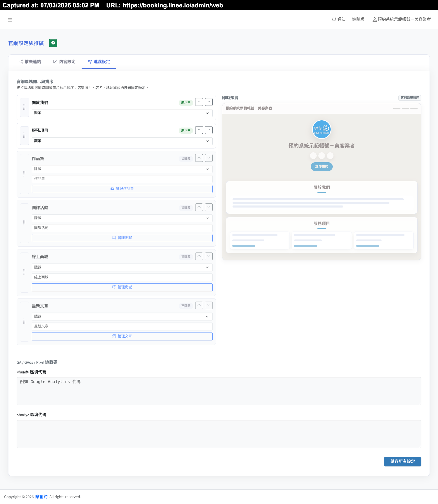The height and width of the screenshot is (504, 438).
Task: Open the hamburger sidebar menu
Action: tap(10, 20)
